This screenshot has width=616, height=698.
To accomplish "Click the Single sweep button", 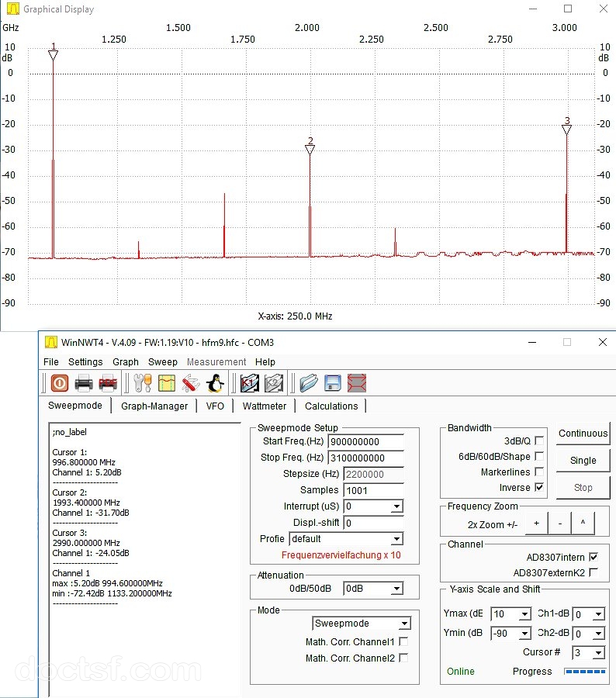I will (583, 461).
